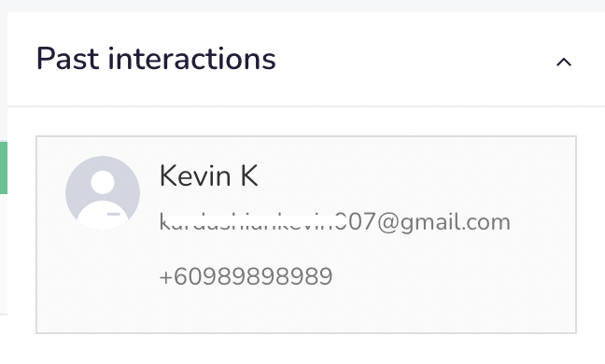Viewport: 605px width, 364px height.
Task: Select the Kevin K contact name
Action: click(x=209, y=175)
